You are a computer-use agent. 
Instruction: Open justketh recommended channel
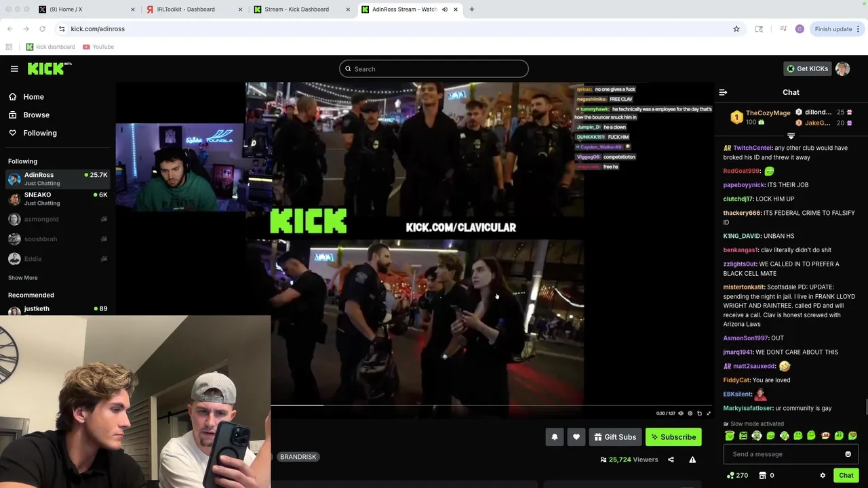pos(58,310)
